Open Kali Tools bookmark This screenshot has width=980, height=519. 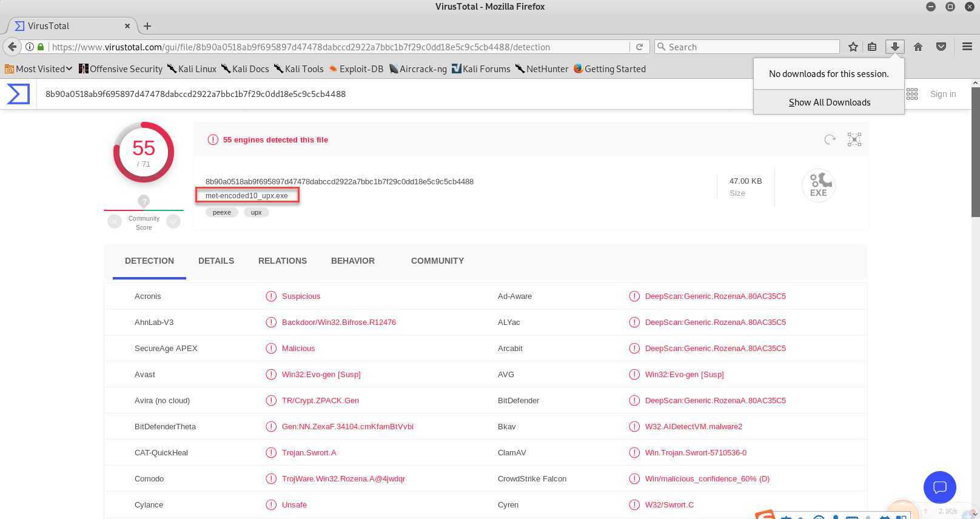click(x=298, y=69)
